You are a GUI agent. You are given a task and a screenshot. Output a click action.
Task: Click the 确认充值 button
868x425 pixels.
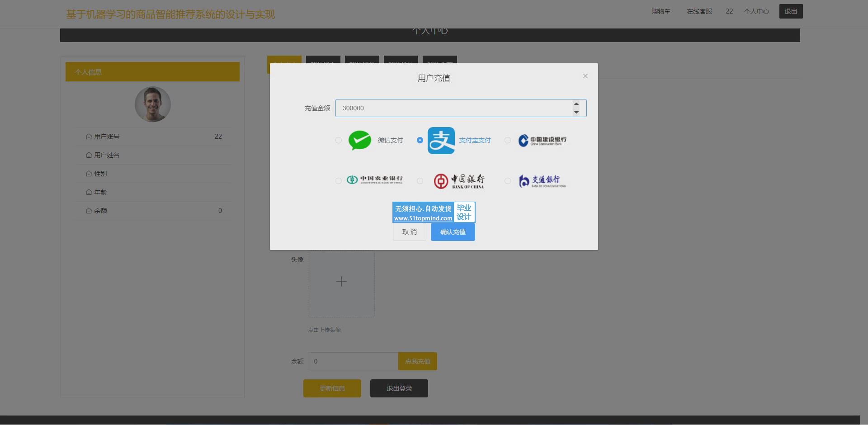click(453, 232)
